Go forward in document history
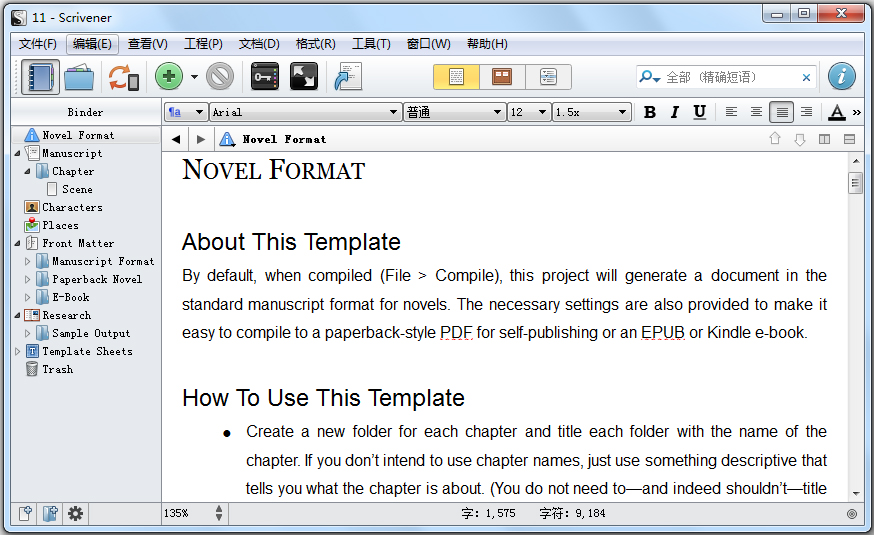Viewport: 874px width, 535px height. coord(201,139)
